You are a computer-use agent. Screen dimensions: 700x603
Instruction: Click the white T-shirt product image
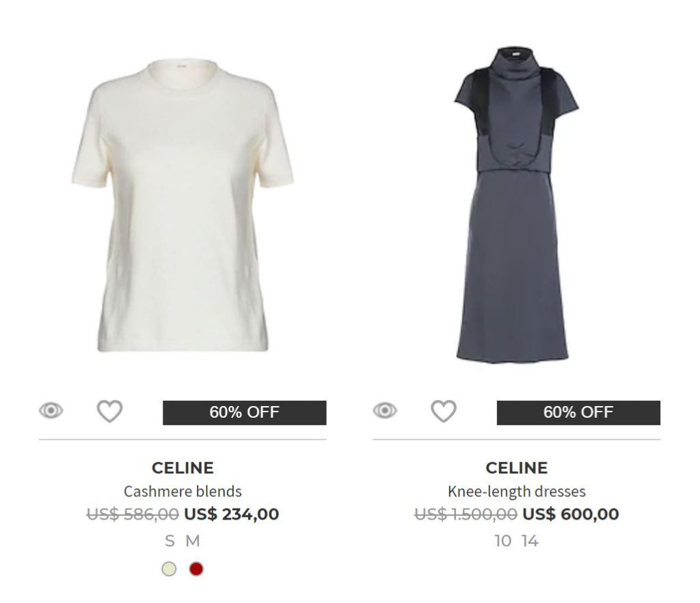[183, 205]
